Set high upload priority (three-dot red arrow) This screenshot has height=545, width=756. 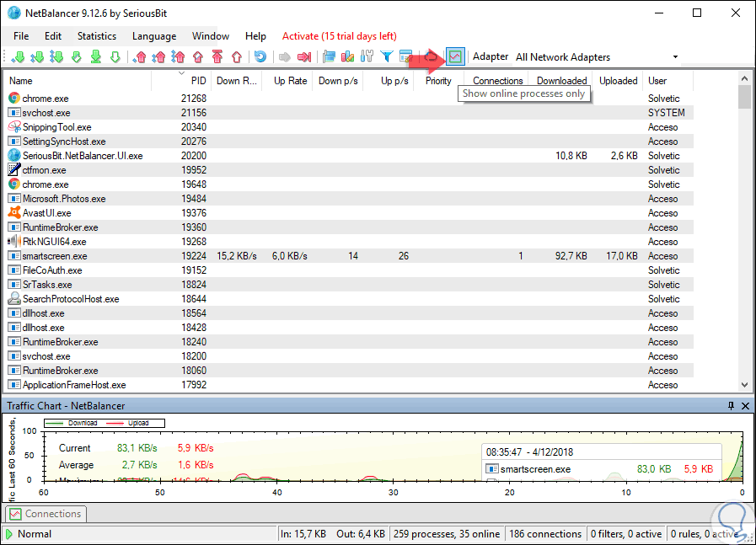click(x=178, y=57)
